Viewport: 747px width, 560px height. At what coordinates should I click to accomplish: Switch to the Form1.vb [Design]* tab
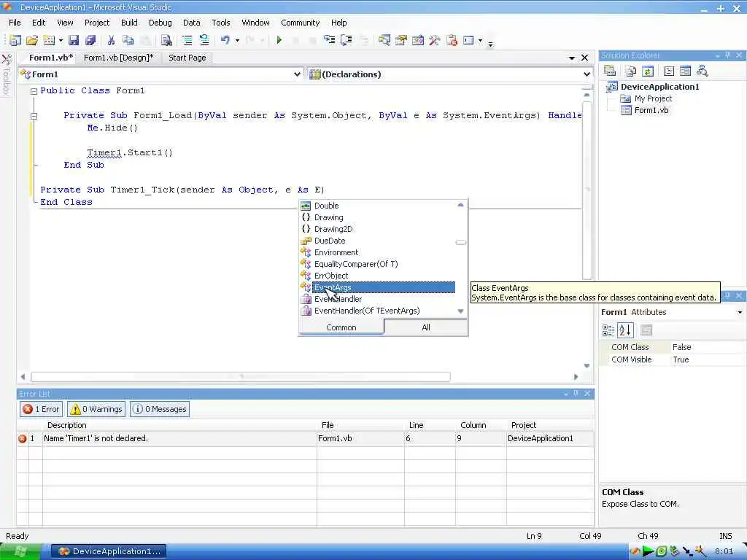coord(119,58)
